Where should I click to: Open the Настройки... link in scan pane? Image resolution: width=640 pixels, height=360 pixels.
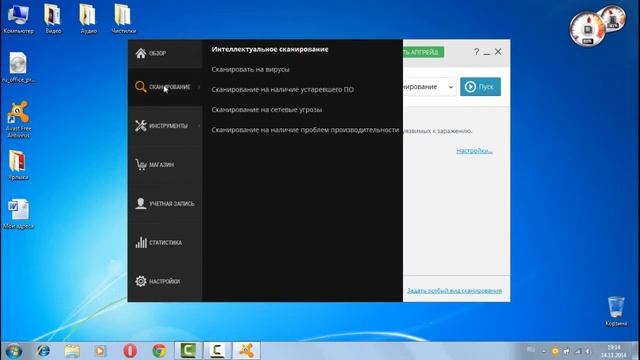pos(474,151)
